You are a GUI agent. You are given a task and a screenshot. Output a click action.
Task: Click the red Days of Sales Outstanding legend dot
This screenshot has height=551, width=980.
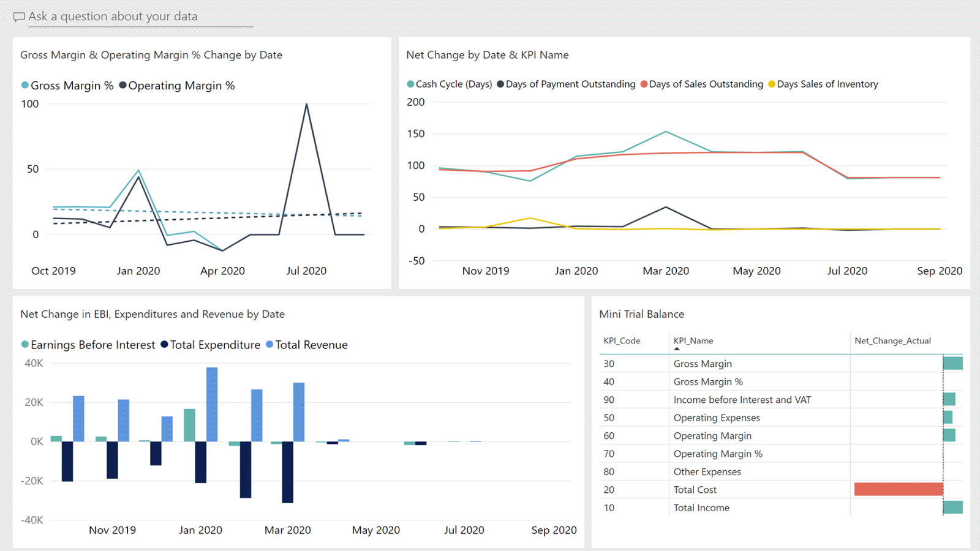click(x=645, y=84)
